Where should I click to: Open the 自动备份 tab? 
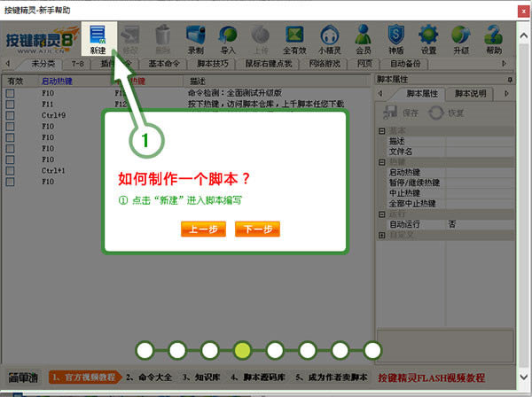405,64
